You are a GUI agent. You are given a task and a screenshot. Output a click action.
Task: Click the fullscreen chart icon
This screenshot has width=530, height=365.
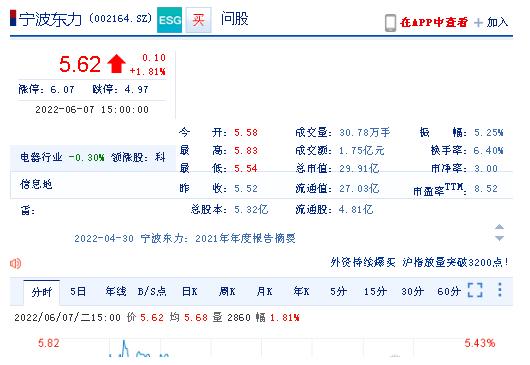click(x=475, y=290)
